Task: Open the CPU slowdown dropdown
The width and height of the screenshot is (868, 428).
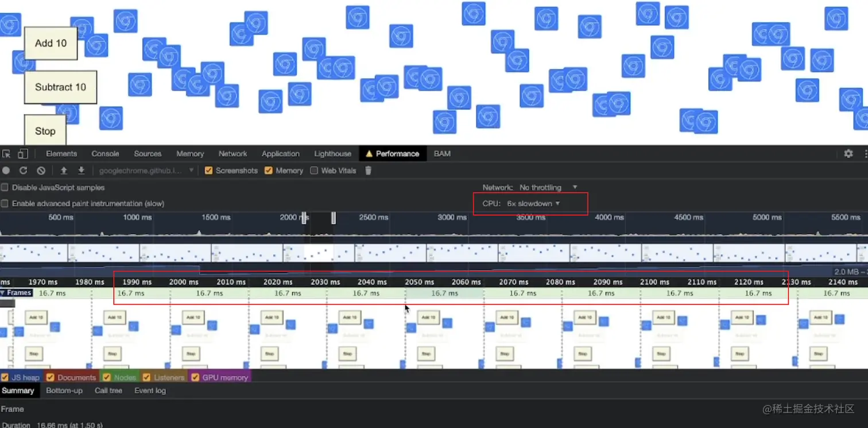Action: coord(533,204)
